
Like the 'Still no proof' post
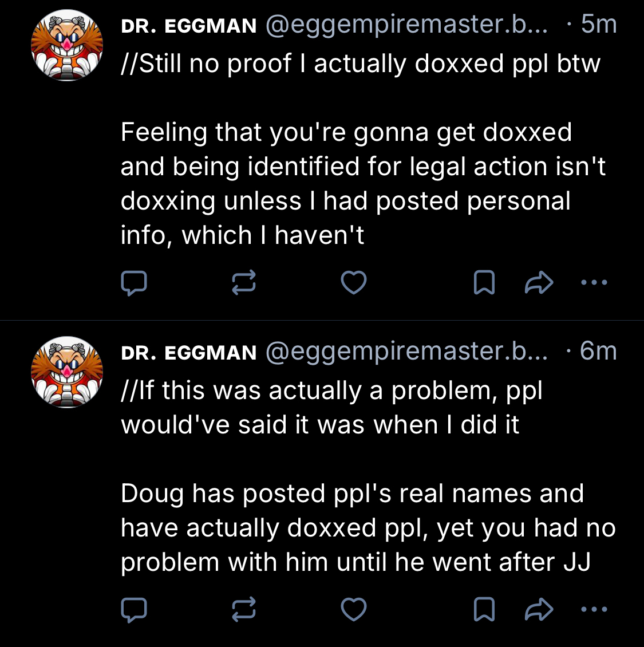[x=354, y=283]
